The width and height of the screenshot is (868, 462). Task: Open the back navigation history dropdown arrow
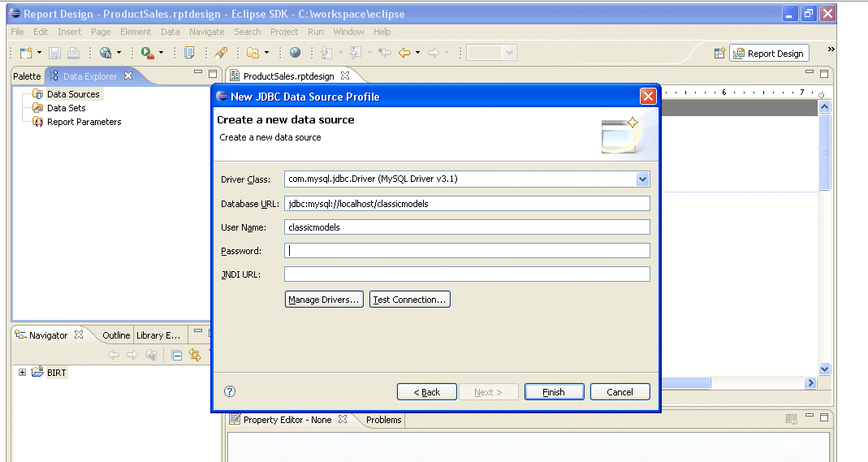tap(418, 53)
